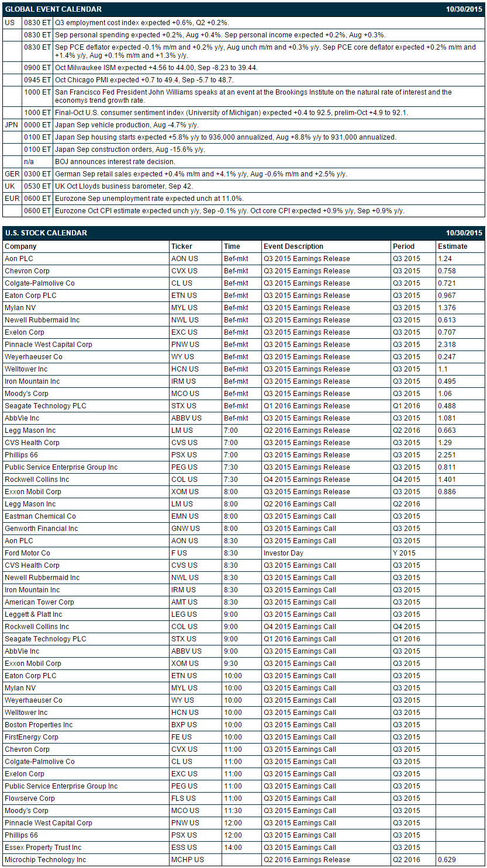
Task: Click Moody's Corp estimate 1.06
Action: coord(445,394)
